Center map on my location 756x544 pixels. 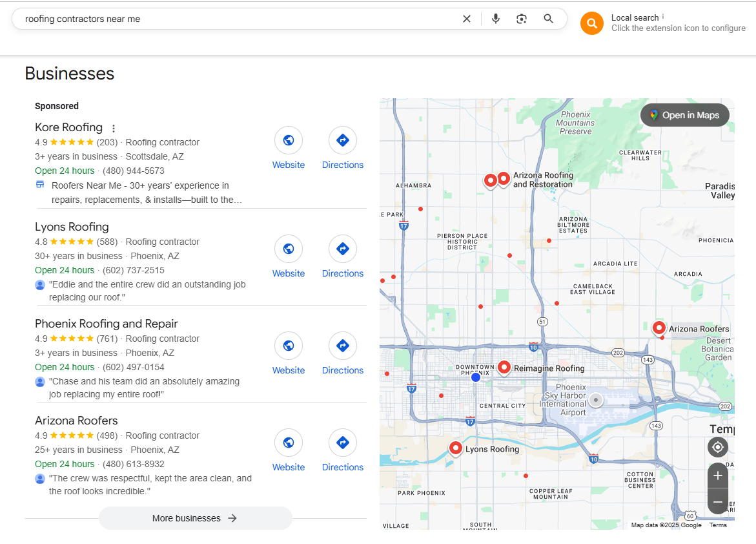tap(717, 448)
